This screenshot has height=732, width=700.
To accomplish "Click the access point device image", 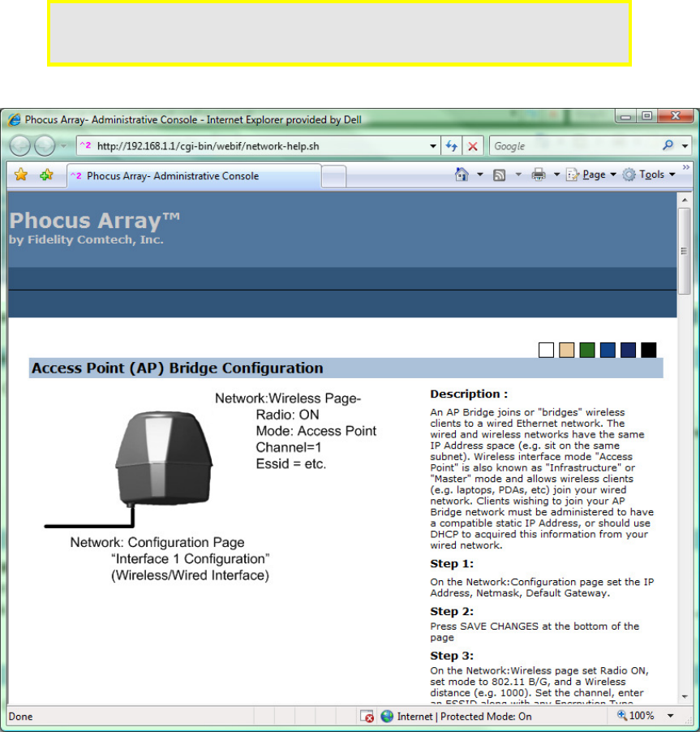I will (x=164, y=459).
